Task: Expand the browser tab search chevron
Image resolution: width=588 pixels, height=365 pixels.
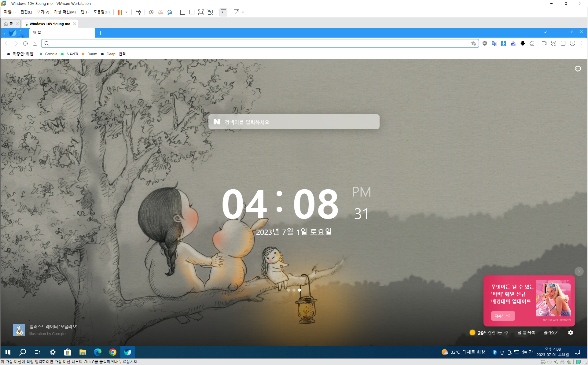Action: (545, 32)
